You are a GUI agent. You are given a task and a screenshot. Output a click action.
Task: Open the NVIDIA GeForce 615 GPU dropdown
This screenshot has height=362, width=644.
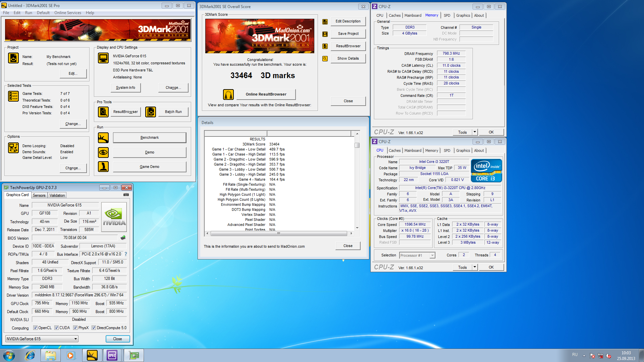42,339
